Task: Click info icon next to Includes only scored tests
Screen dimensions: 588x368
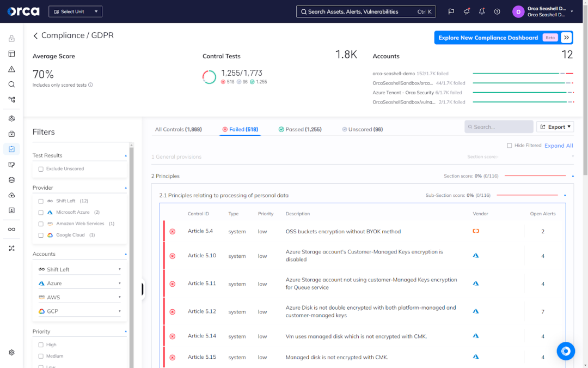Action: point(90,85)
